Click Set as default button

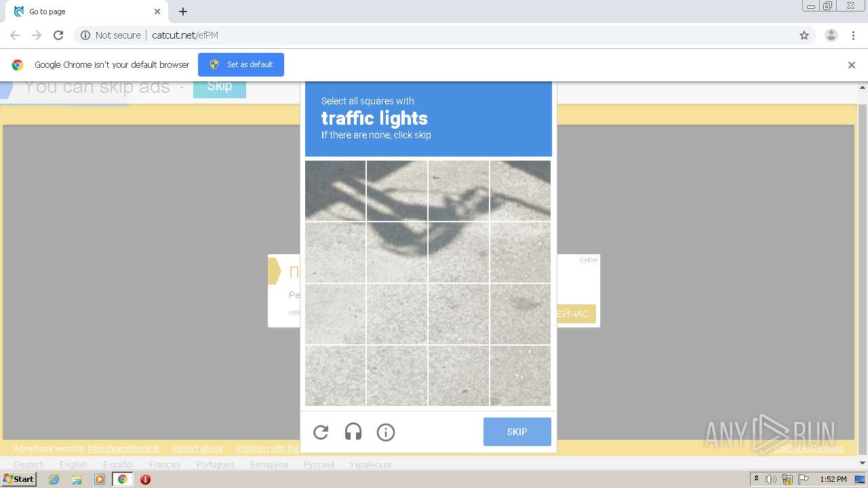pos(241,64)
